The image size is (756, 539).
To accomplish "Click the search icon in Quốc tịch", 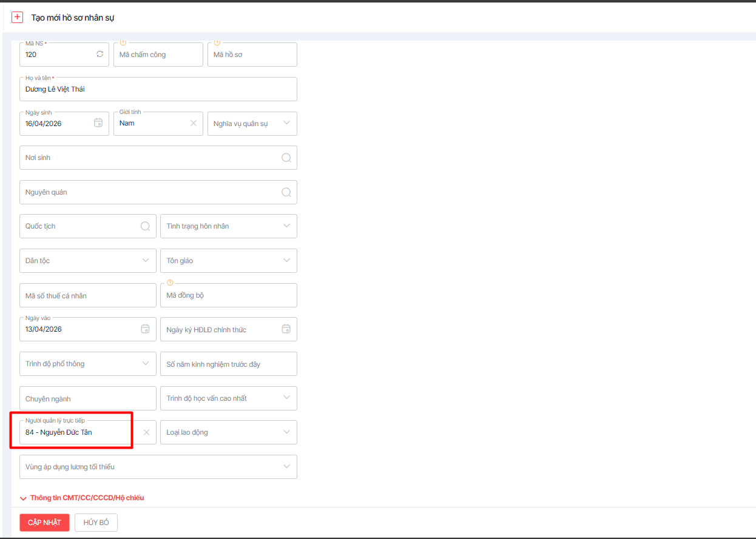I will coord(146,226).
